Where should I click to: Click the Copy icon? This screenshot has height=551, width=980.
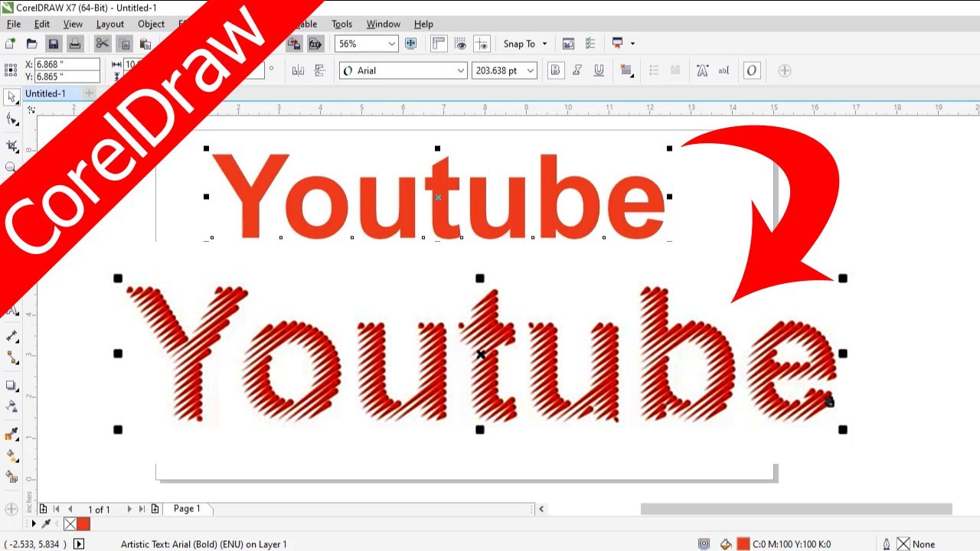[x=124, y=44]
